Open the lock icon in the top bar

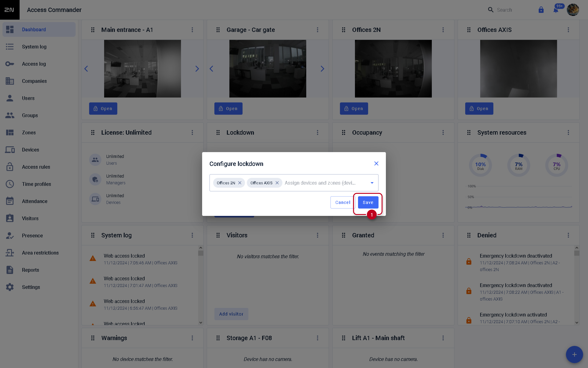pos(541,10)
